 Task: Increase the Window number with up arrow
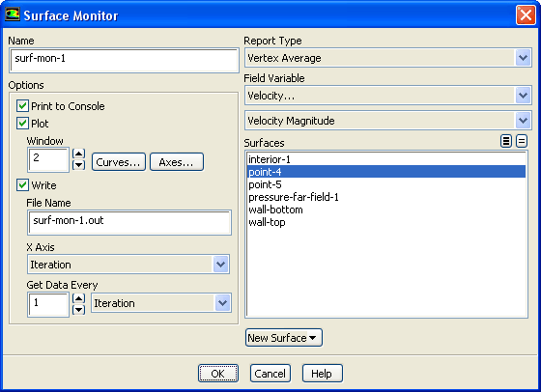click(79, 154)
